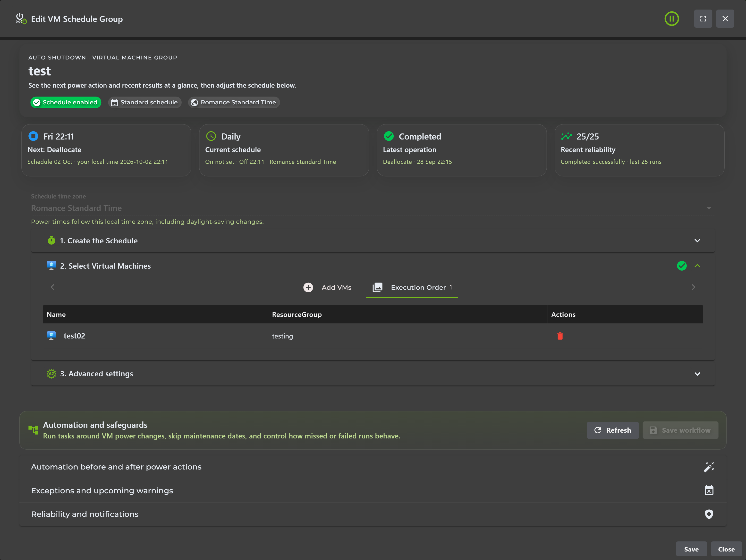Click the reliability trend icon beside 25/25
The height and width of the screenshot is (560, 746).
coord(566,136)
